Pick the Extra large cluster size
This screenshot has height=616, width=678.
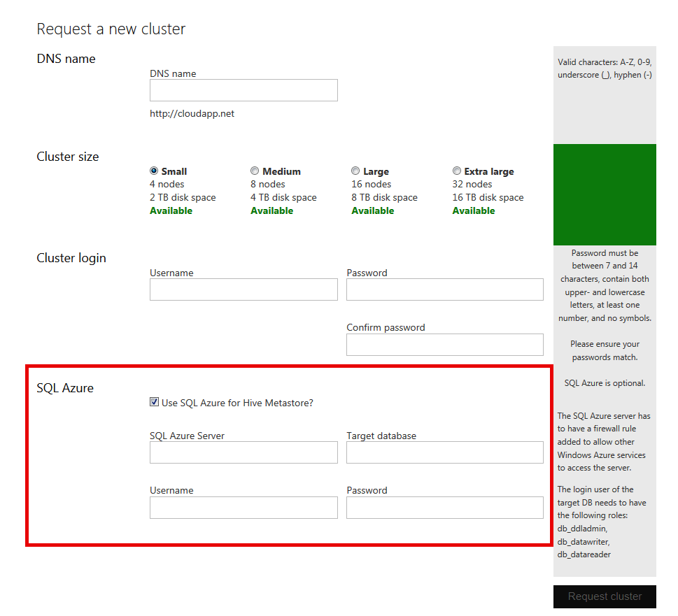click(457, 171)
